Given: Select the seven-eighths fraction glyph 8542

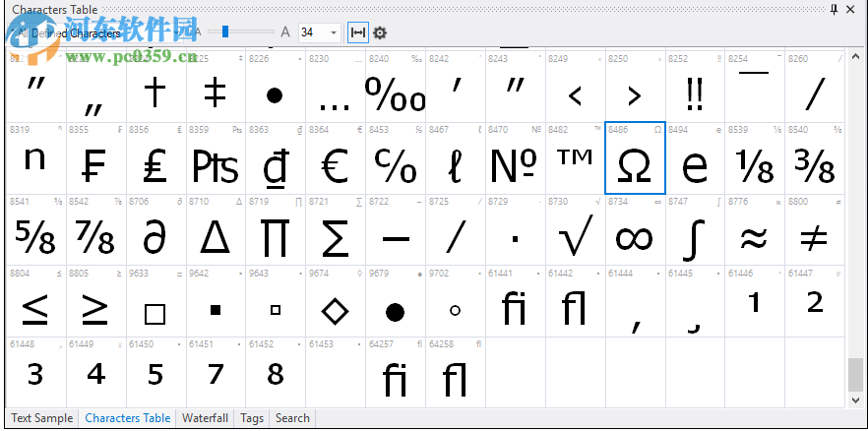Looking at the screenshot, I should tap(96, 229).
